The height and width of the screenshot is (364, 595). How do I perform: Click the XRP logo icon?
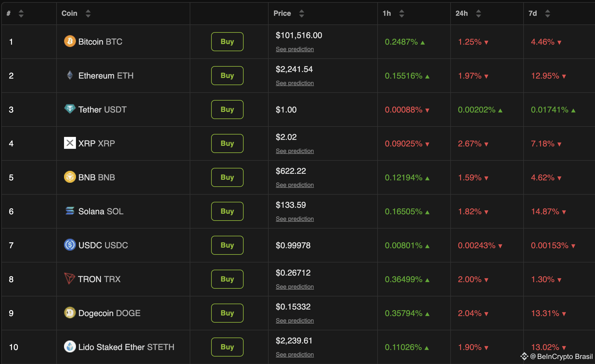pyautogui.click(x=70, y=143)
